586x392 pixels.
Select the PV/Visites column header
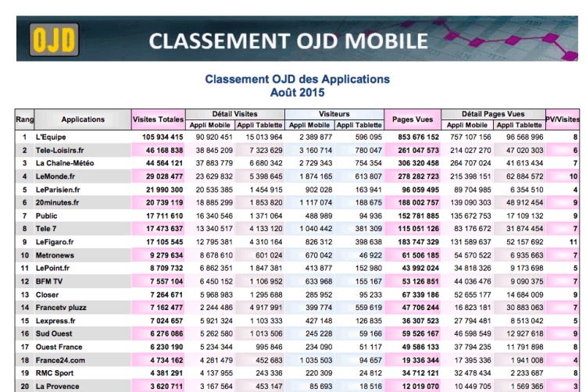click(563, 119)
